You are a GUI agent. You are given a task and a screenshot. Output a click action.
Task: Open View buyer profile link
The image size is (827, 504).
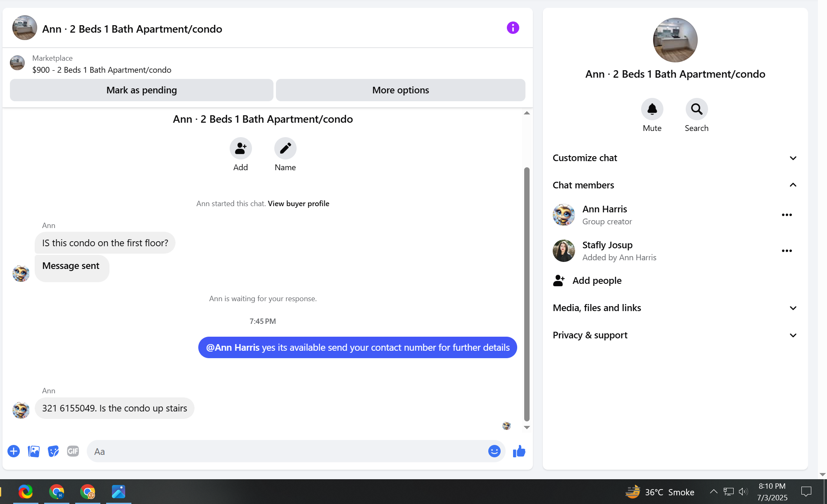click(298, 204)
